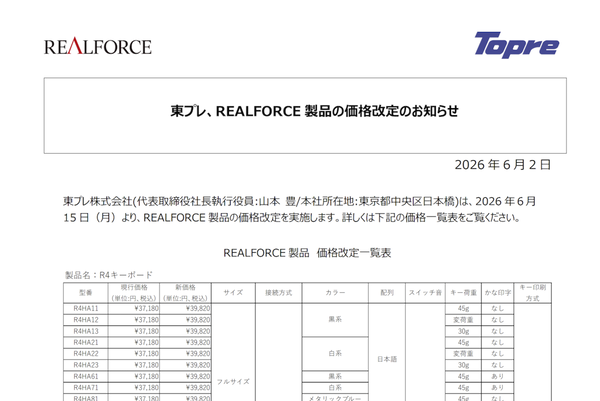Click the 白系 color cell in R4HA71 row
The width and height of the screenshot is (600, 401).
click(x=335, y=388)
